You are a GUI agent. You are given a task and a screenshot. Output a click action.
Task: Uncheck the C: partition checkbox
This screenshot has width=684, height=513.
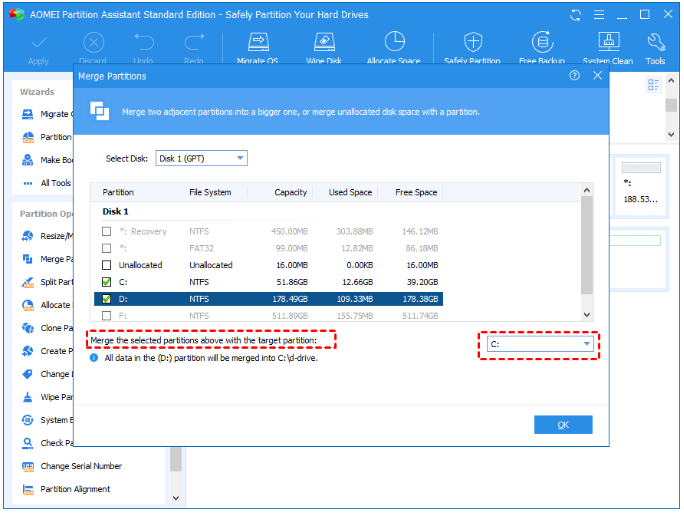click(x=106, y=282)
